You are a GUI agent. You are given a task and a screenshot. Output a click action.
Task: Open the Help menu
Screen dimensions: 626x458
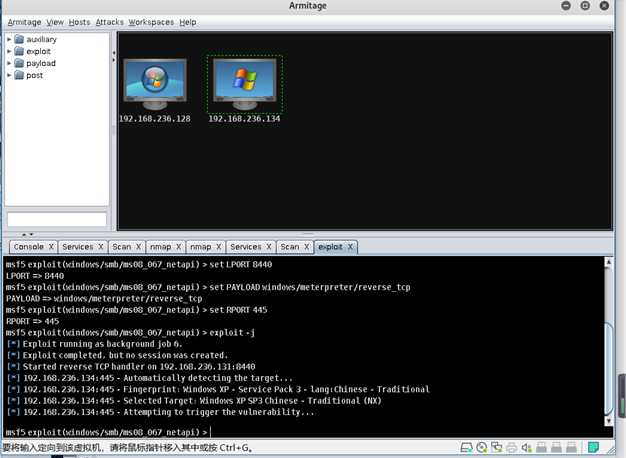tap(188, 22)
